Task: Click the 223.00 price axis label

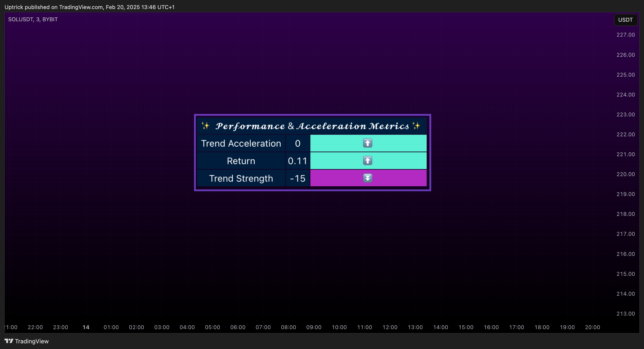Action: 625,114
